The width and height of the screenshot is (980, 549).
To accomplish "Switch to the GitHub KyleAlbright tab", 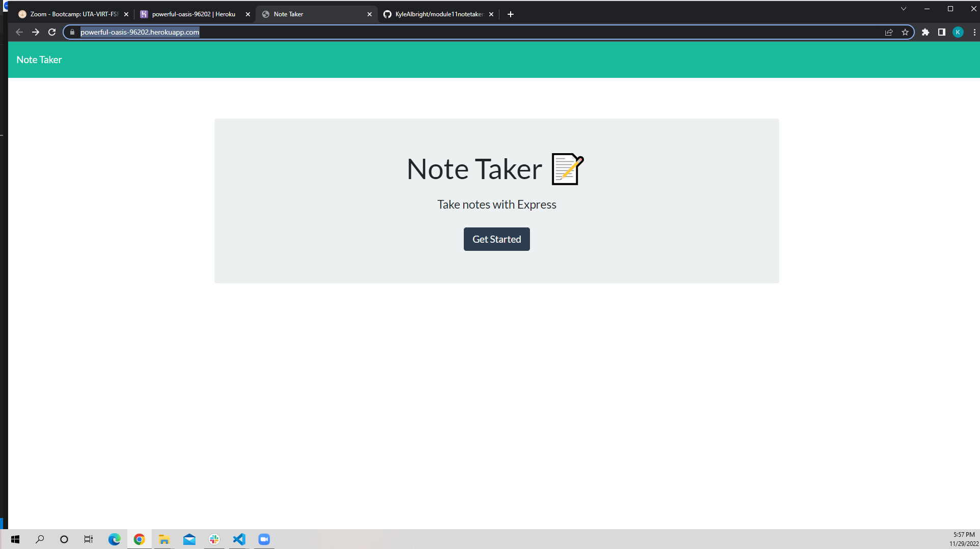I will (435, 14).
